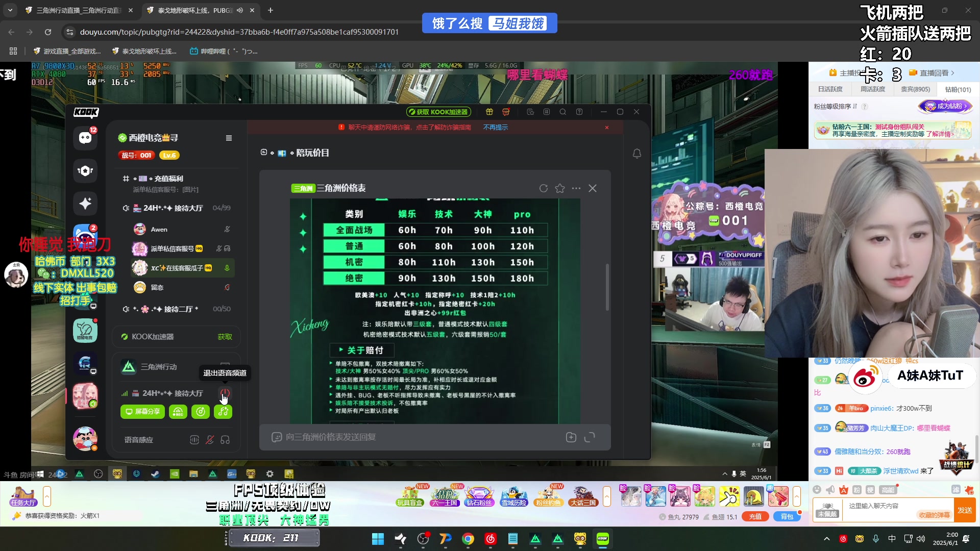Screen dimensions: 980x551
Task: Switch to the 三角洲行动直播 browser tab
Action: pos(80,10)
